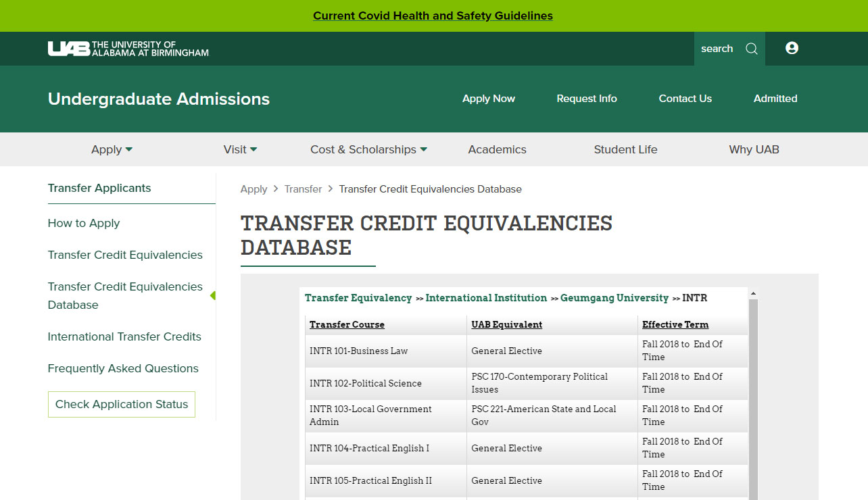Expand the Apply dropdown menu
The height and width of the screenshot is (500, 868).
pos(112,149)
